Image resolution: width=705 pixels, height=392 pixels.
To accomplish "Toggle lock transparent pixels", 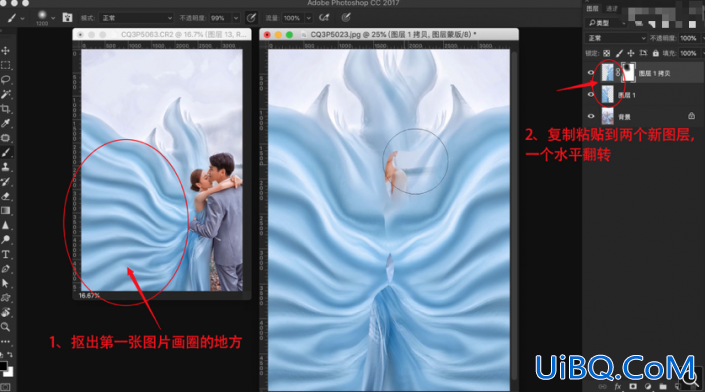I will pyautogui.click(x=607, y=53).
